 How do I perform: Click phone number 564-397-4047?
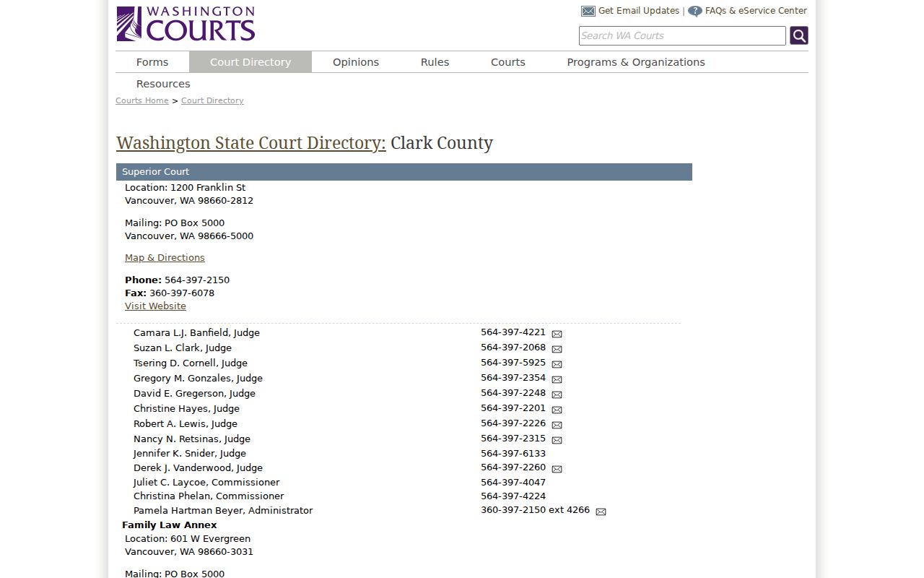[513, 483]
